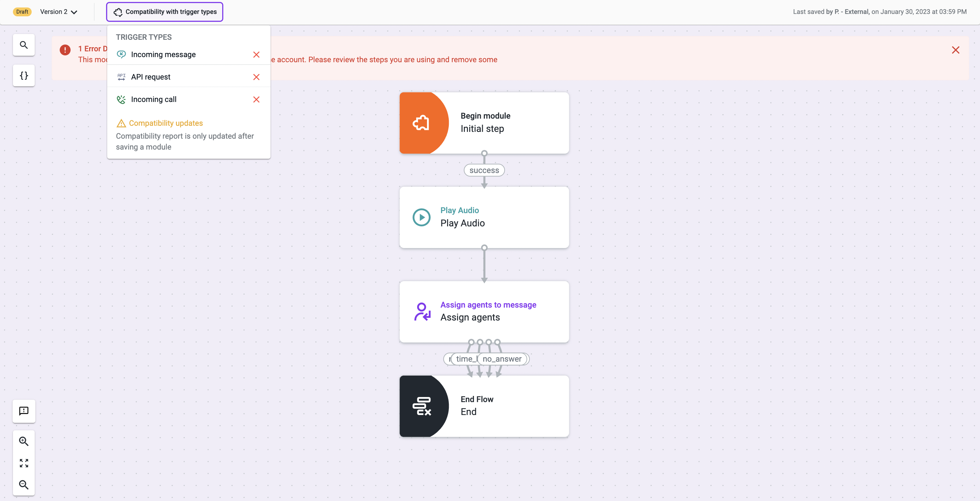Click the Draft status badge
Viewport: 980px width, 501px height.
click(22, 12)
